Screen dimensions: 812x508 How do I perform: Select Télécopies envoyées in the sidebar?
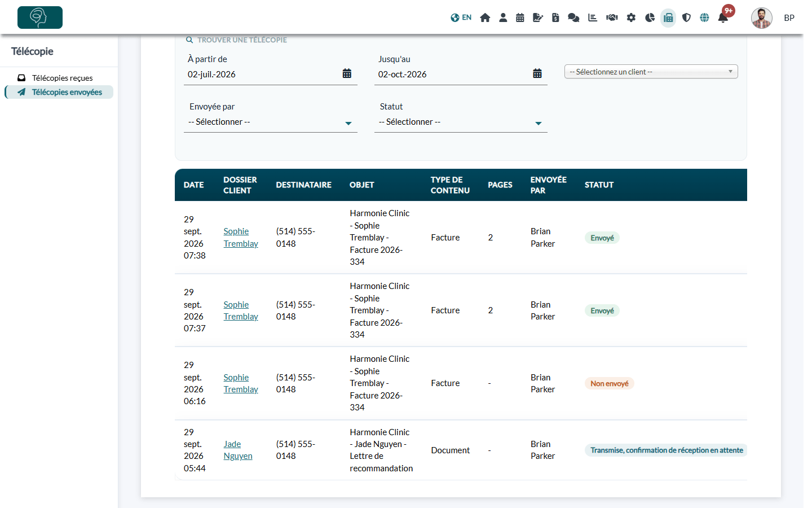[x=59, y=92]
